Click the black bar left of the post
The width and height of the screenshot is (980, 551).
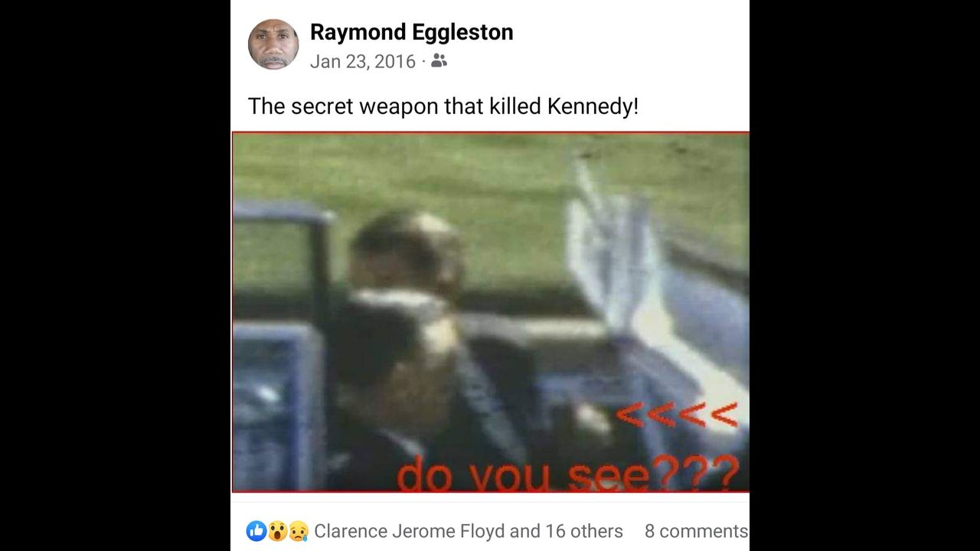click(x=115, y=275)
